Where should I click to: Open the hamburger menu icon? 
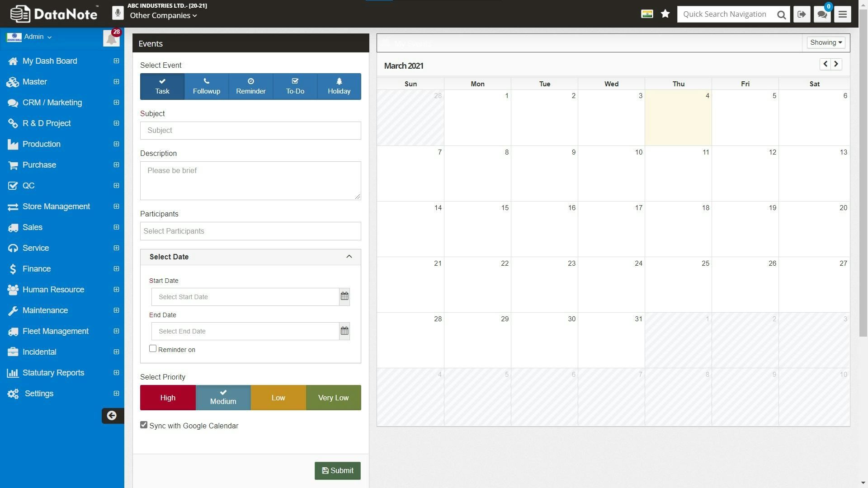842,14
